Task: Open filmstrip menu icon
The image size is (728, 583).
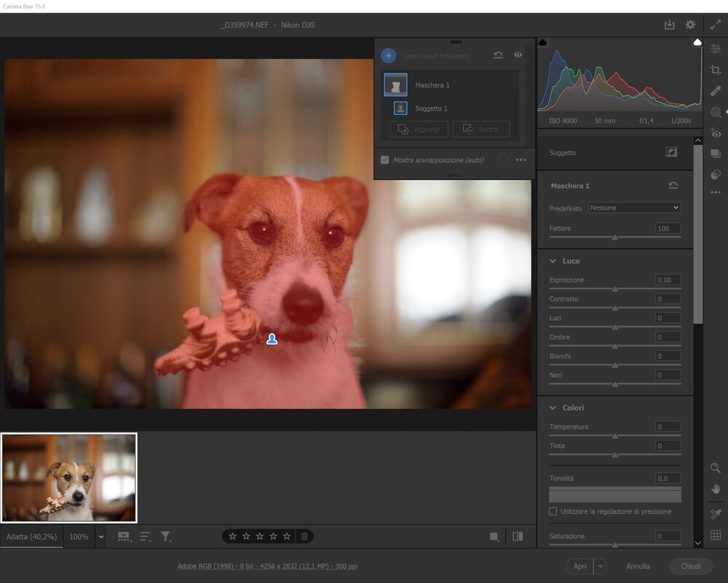Action: tap(124, 536)
